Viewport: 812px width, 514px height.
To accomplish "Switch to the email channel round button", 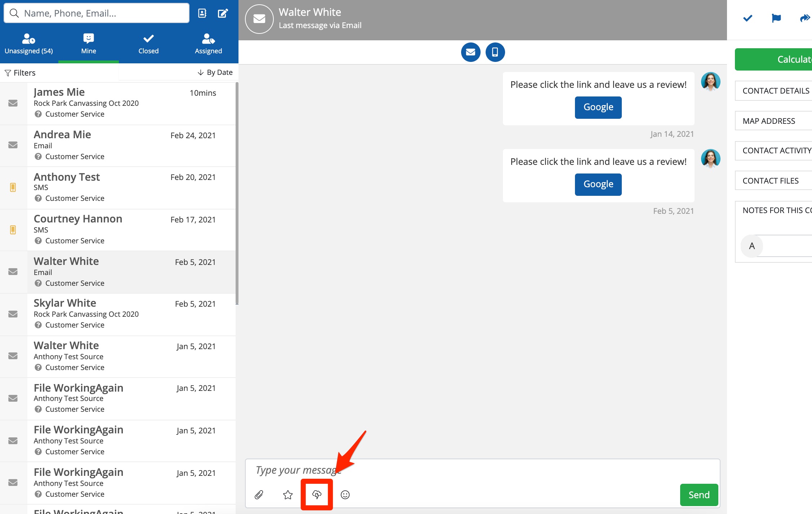I will tap(470, 52).
